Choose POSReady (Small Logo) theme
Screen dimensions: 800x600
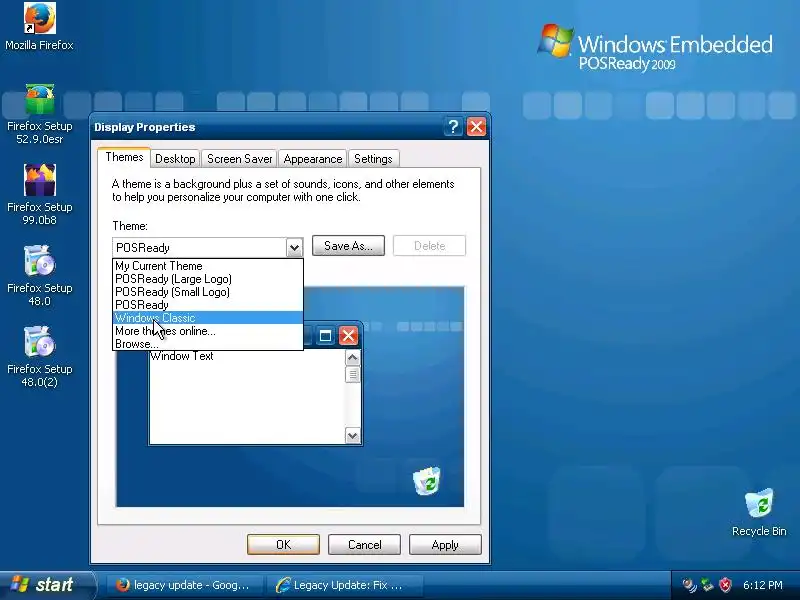[x=208, y=292]
